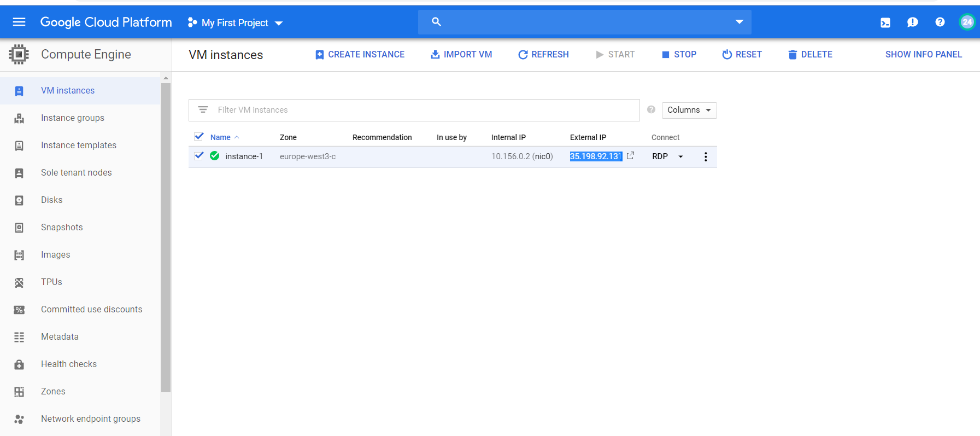Click IMPORT VM button

pyautogui.click(x=461, y=55)
